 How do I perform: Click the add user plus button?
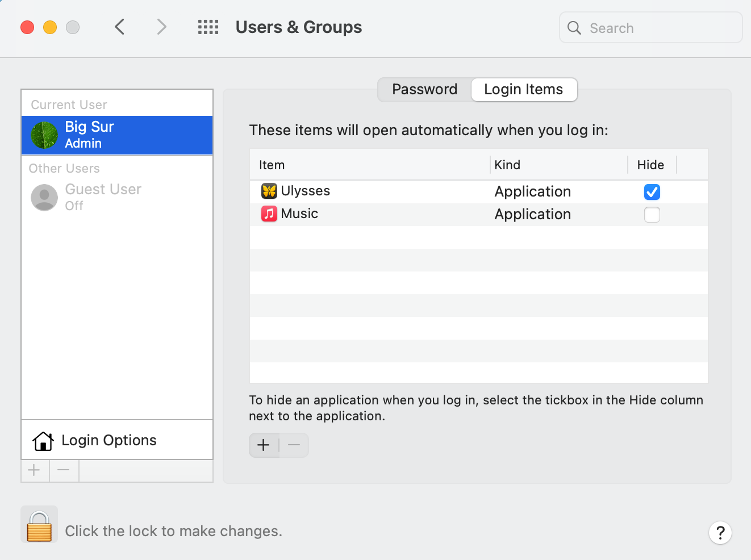click(34, 470)
